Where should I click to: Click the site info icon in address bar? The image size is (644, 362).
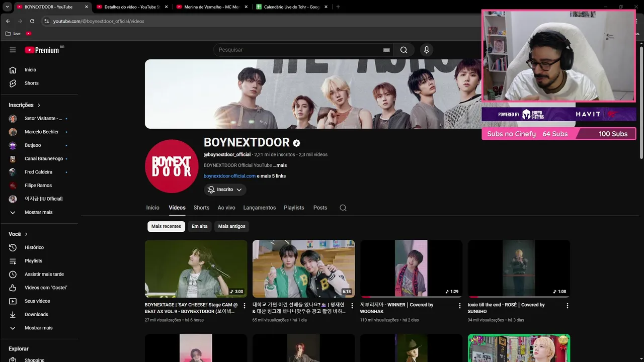(46, 21)
